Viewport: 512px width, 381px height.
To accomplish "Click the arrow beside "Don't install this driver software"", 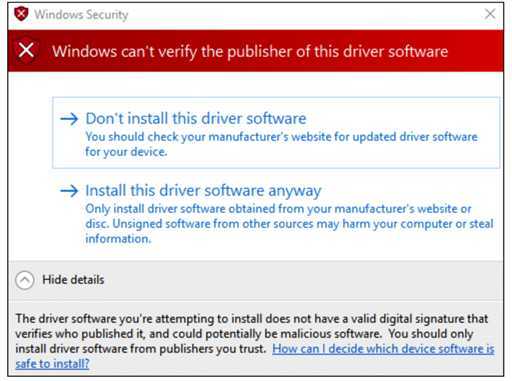I will click(69, 119).
